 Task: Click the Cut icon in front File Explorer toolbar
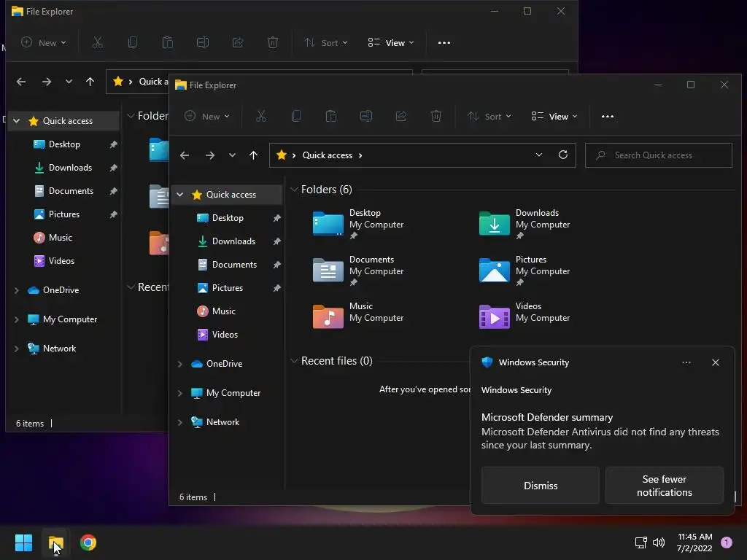pos(261,116)
